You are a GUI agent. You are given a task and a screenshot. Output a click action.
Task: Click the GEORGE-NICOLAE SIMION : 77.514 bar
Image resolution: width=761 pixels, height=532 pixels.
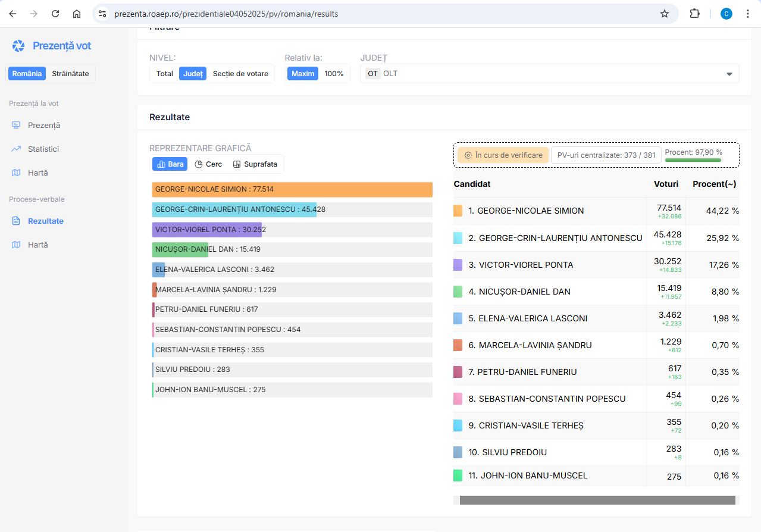(292, 189)
